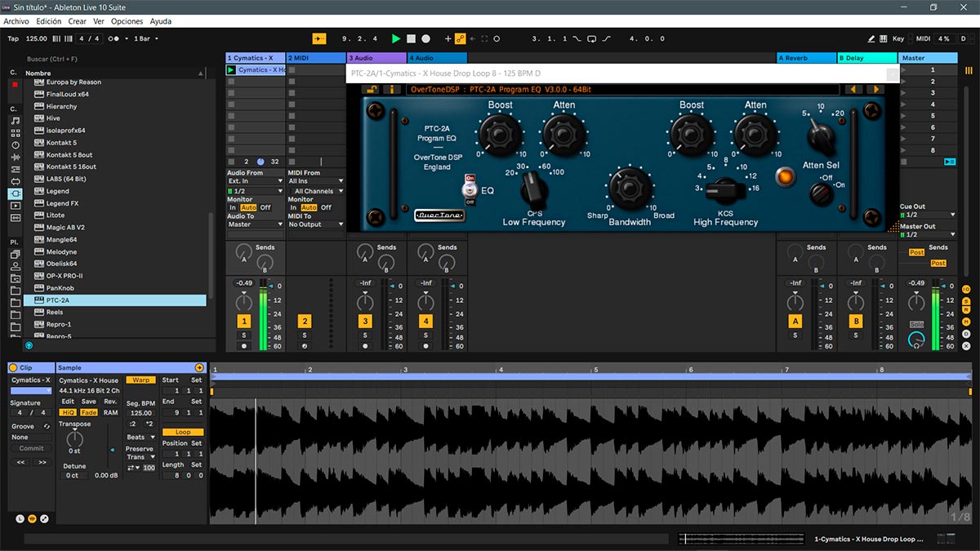Show the clip Launch box

tap(20, 520)
